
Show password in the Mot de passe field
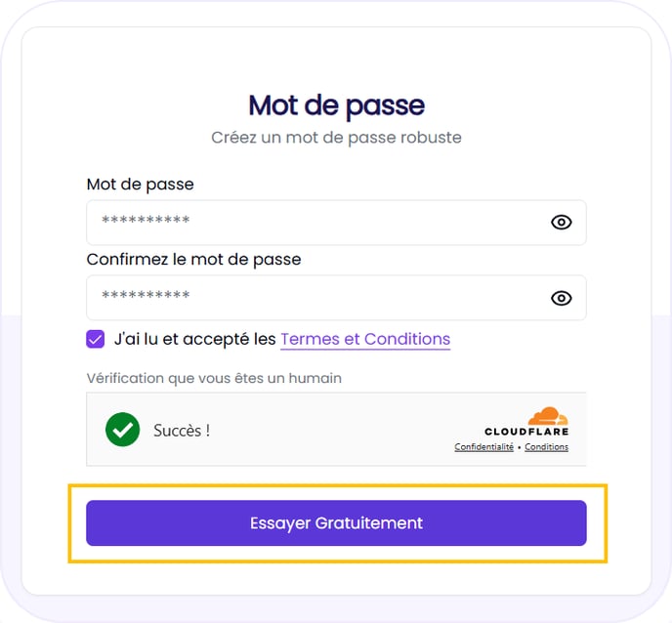(561, 223)
